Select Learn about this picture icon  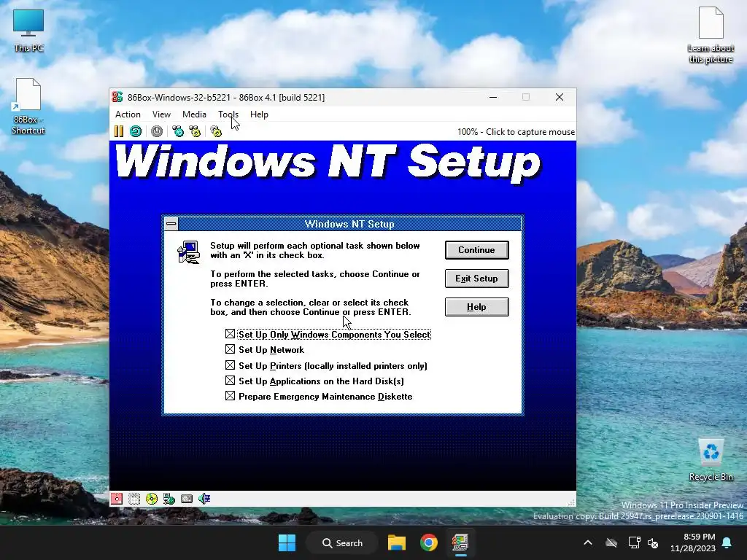tap(711, 35)
